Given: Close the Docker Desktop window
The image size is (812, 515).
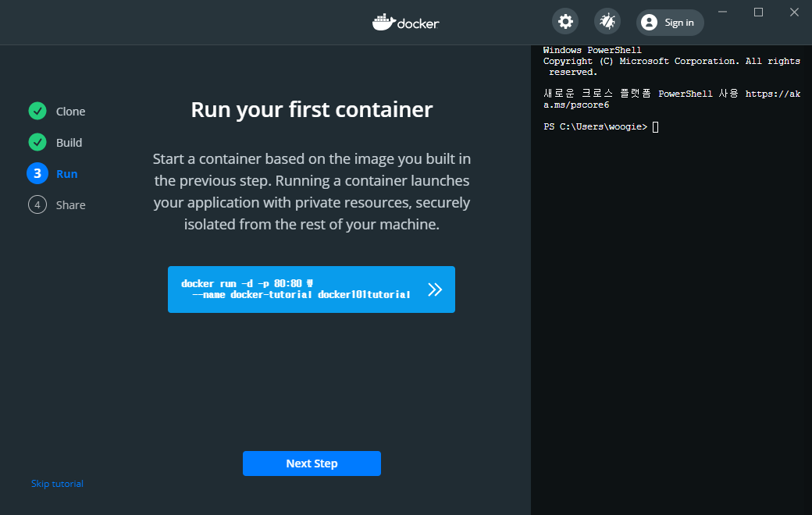Looking at the screenshot, I should click(794, 12).
